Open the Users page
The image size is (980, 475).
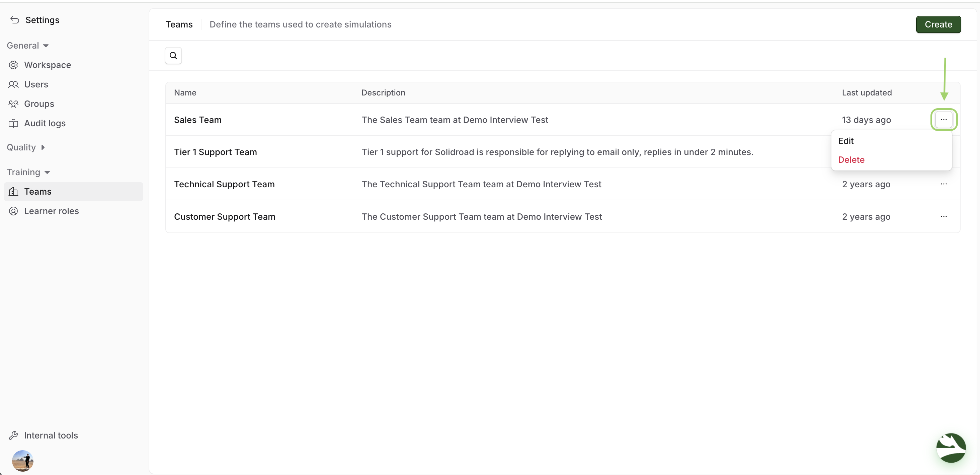tap(73, 84)
